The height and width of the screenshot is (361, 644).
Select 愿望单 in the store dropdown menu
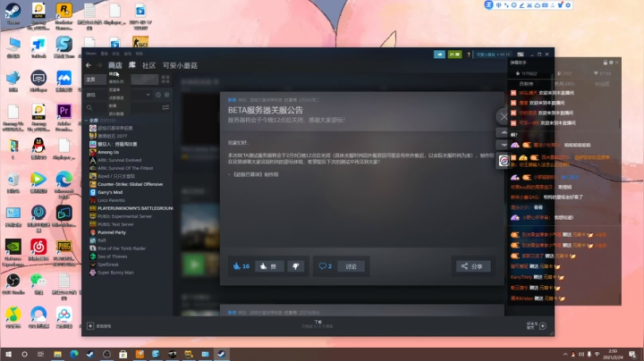point(114,89)
